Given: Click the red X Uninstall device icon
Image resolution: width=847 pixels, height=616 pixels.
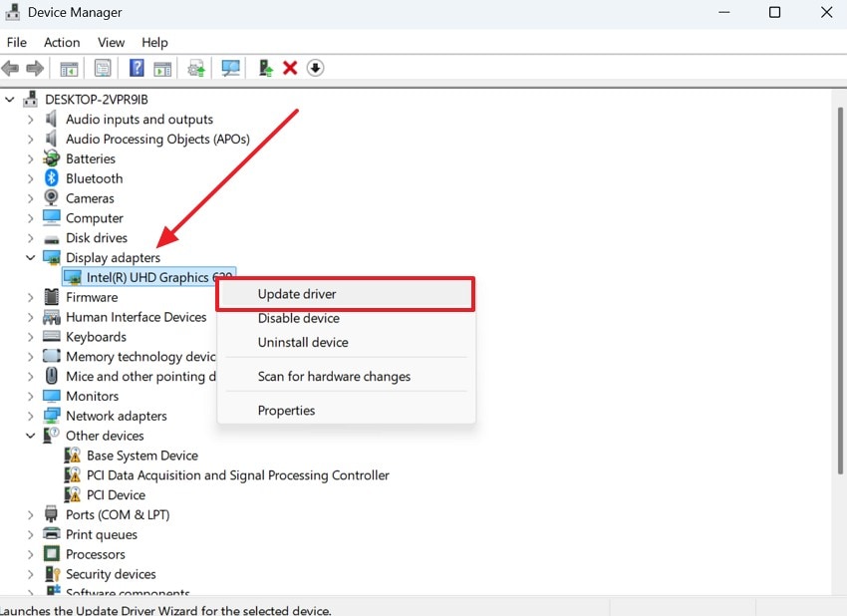Looking at the screenshot, I should [290, 67].
